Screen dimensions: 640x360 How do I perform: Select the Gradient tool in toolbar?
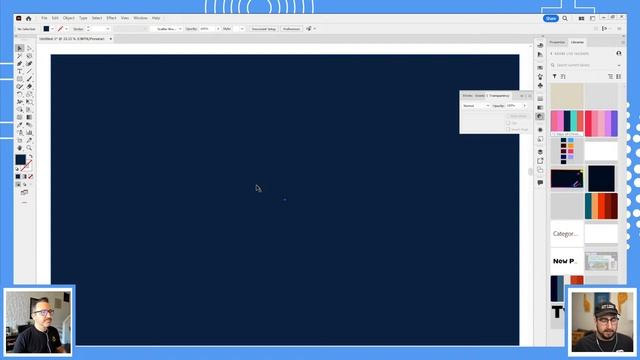[29, 117]
